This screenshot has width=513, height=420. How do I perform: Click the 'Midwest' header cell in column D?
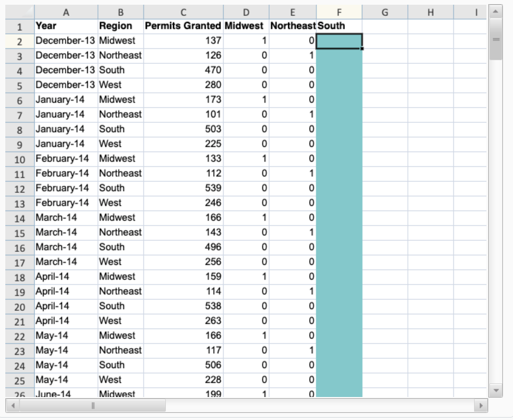246,26
